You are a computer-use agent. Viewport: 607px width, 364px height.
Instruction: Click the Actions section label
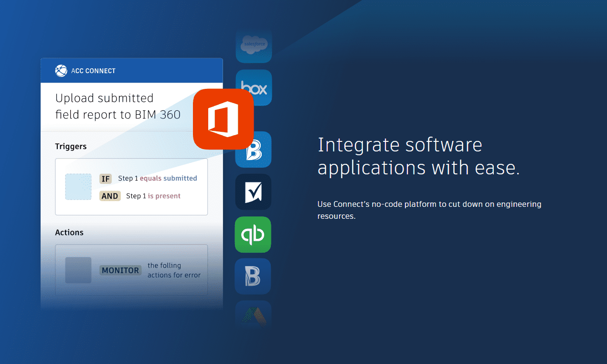pos(69,232)
